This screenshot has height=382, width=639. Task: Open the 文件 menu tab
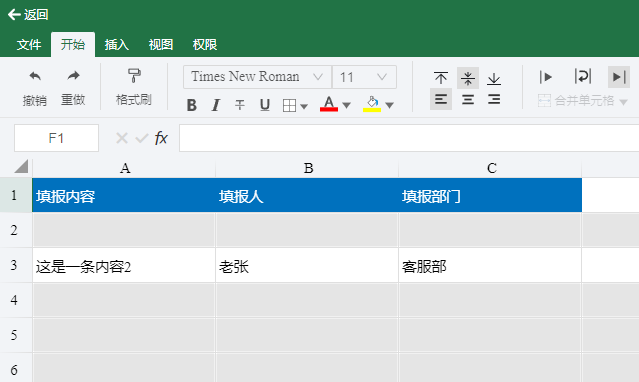pos(29,44)
